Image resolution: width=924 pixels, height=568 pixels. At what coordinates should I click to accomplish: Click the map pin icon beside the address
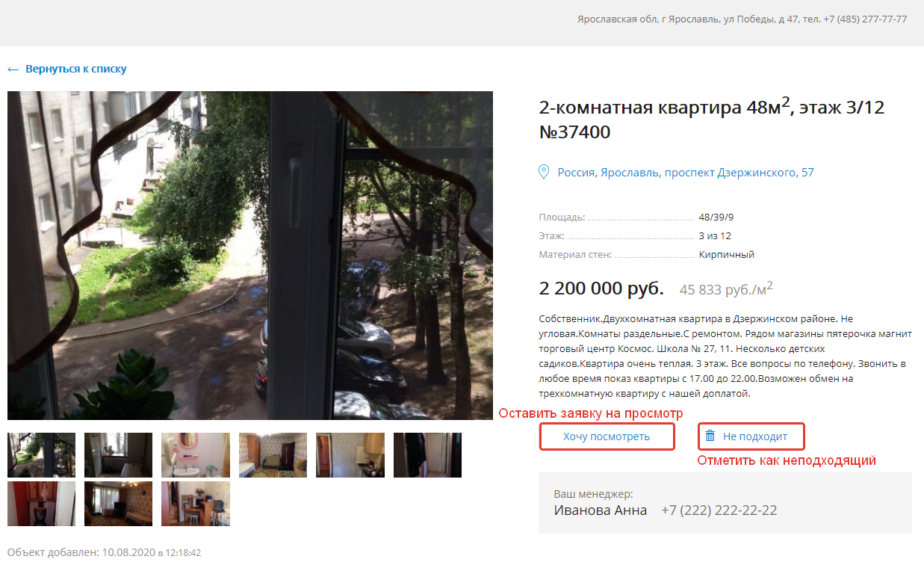(x=545, y=173)
